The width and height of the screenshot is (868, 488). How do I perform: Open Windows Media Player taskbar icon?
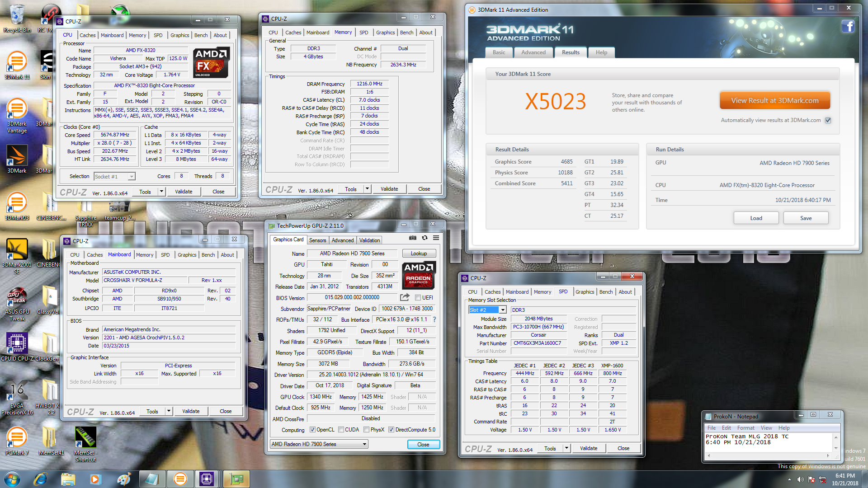click(x=95, y=479)
